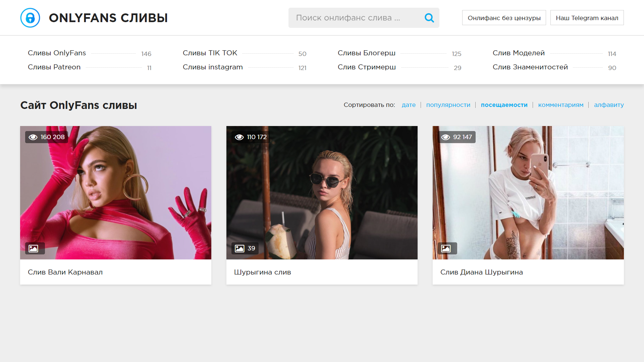The image size is (644, 362).
Task: Click the title Слив Вали Карнавал
Action: click(x=65, y=272)
